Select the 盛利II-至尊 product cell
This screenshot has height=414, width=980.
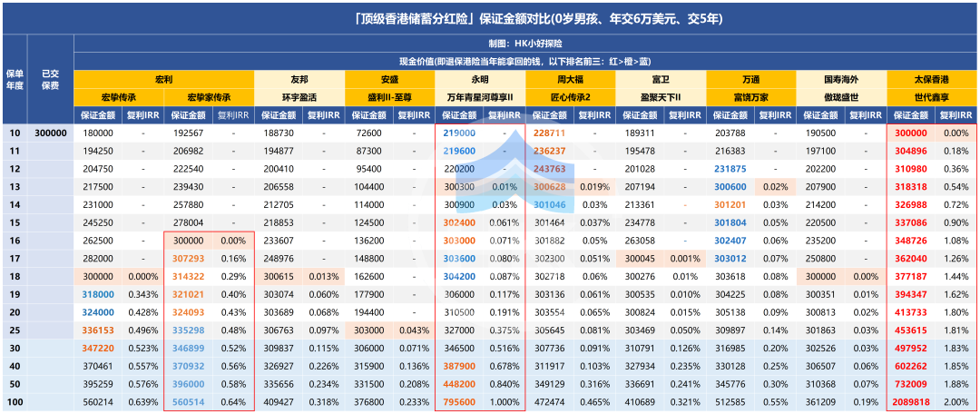click(390, 97)
